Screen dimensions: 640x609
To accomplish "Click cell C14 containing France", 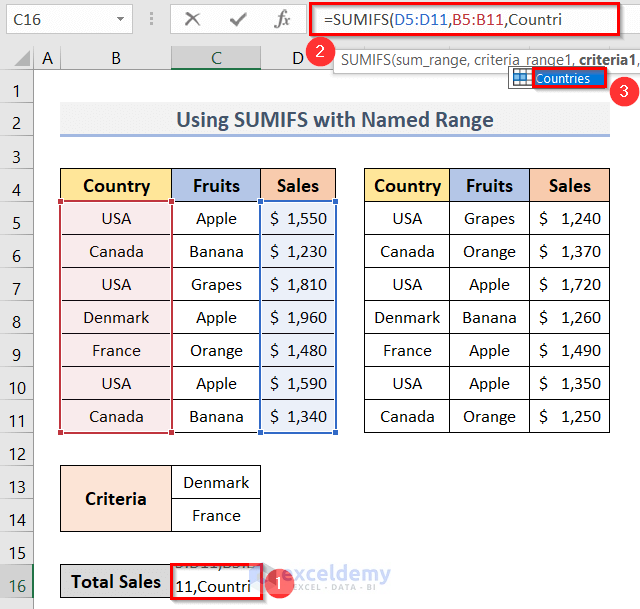I will [216, 515].
